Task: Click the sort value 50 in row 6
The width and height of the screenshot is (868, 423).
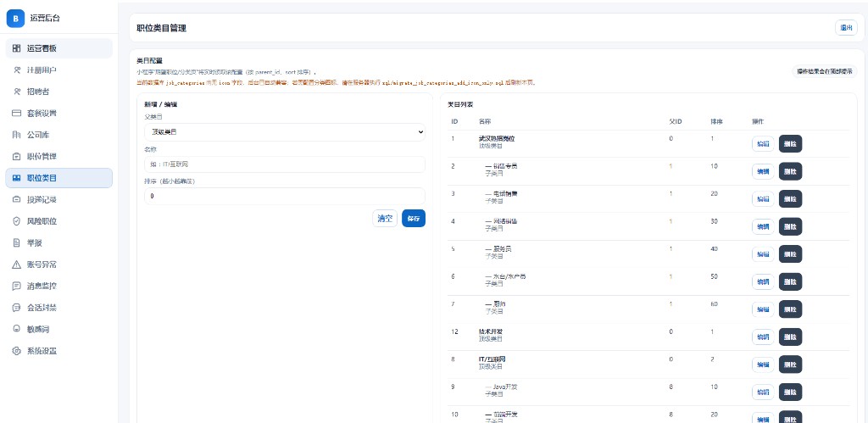Action: pyautogui.click(x=714, y=276)
